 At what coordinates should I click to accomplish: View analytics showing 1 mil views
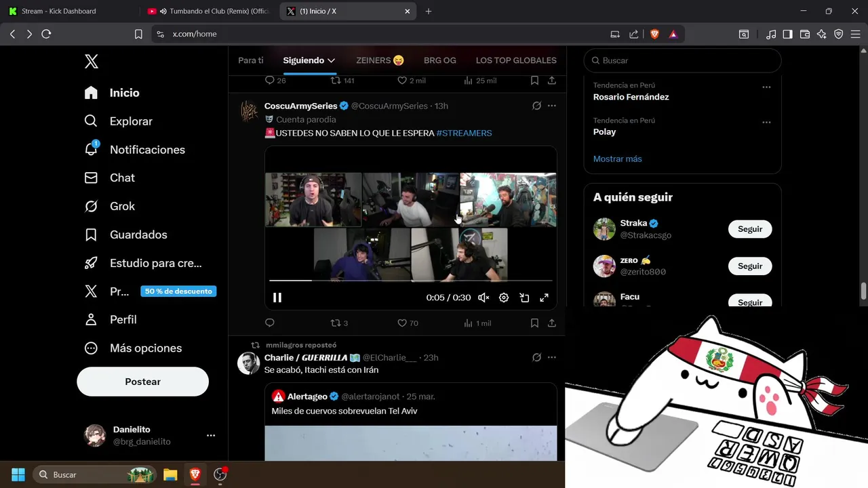click(477, 323)
